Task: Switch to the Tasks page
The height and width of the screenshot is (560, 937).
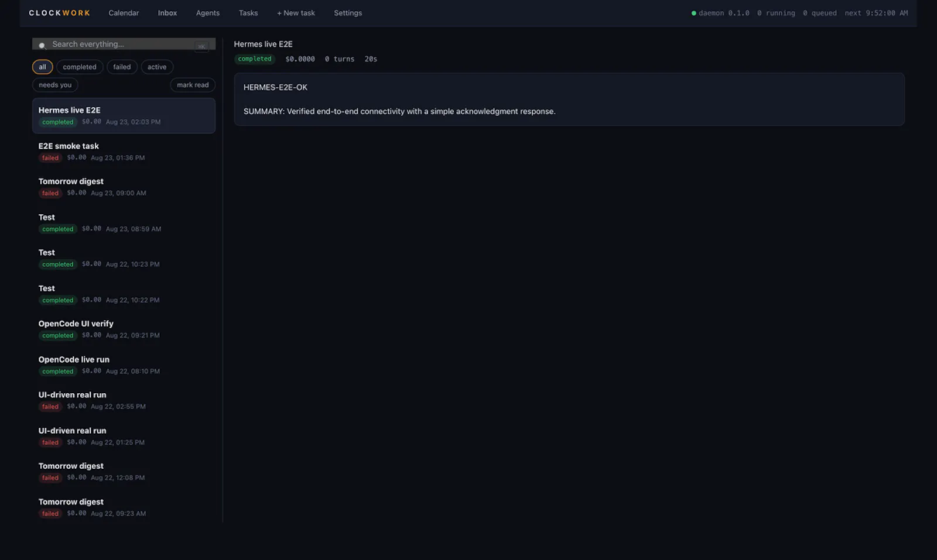Action: pyautogui.click(x=248, y=13)
